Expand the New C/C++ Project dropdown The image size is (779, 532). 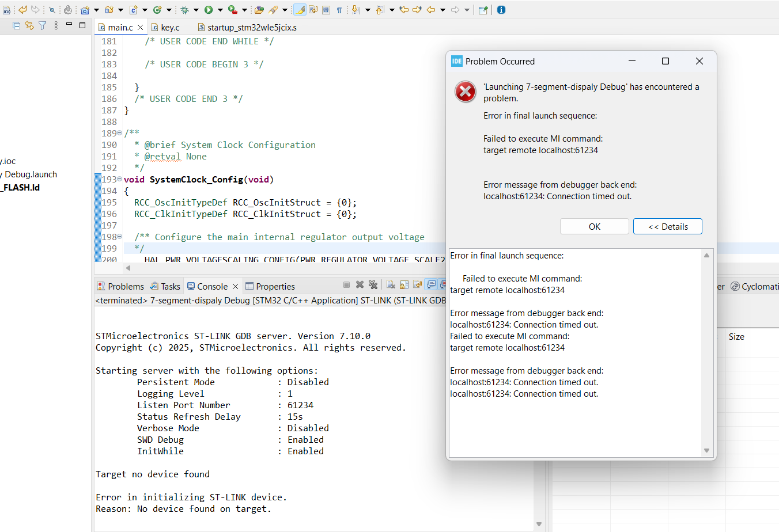click(x=96, y=10)
